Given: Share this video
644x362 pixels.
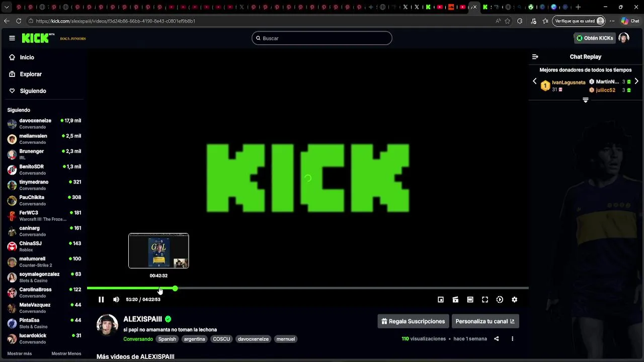Looking at the screenshot, I should click(496, 339).
